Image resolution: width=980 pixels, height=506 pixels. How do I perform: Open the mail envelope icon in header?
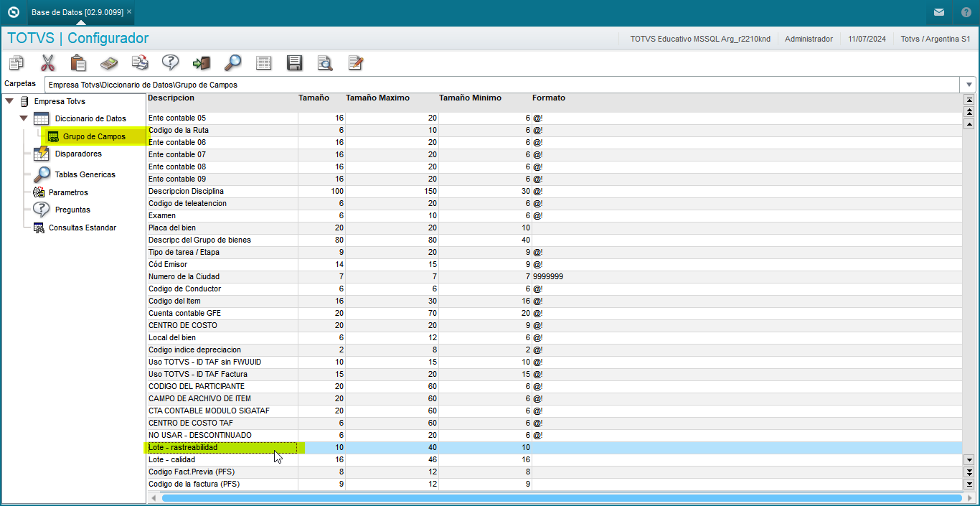coord(938,12)
